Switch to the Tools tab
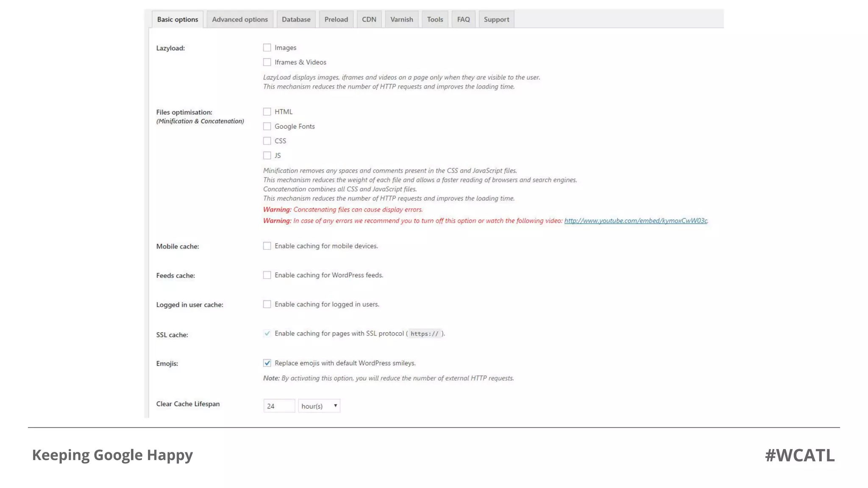Image resolution: width=868 pixels, height=488 pixels. [435, 19]
